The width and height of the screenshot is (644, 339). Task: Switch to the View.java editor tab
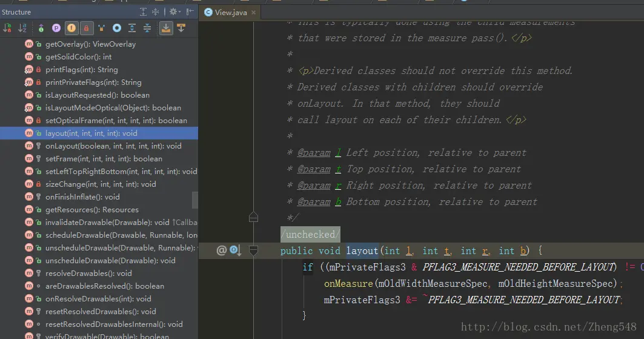tap(231, 12)
